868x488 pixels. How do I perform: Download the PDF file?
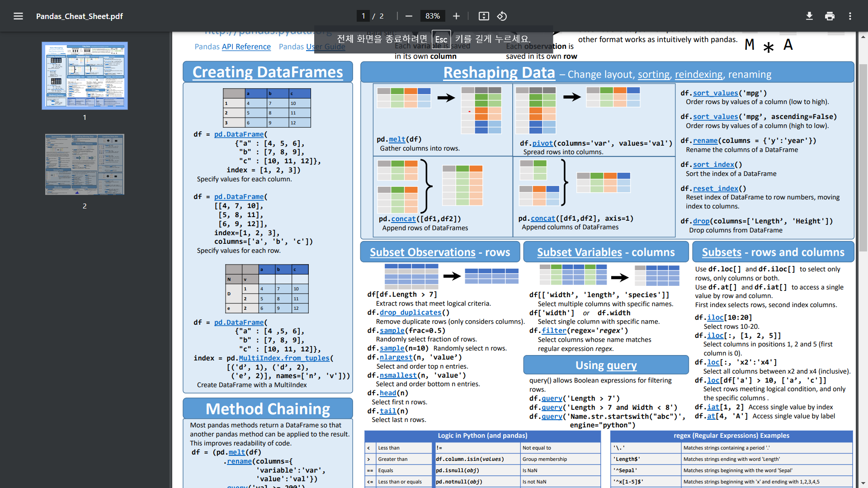pos(809,16)
